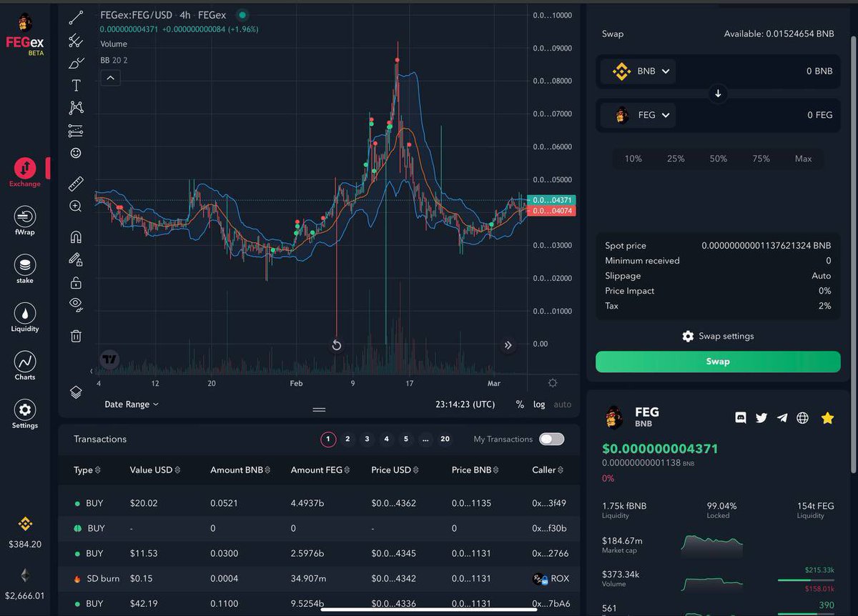This screenshot has width=858, height=616.
Task: Select the brush drawing tool
Action: [76, 64]
